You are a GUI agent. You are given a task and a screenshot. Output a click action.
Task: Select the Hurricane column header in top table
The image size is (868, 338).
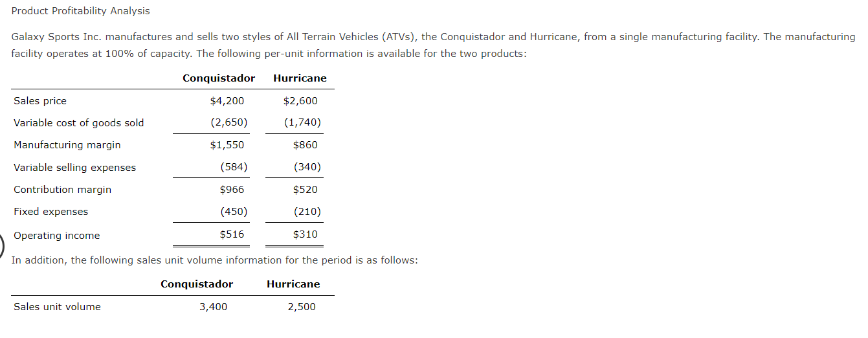tap(300, 78)
